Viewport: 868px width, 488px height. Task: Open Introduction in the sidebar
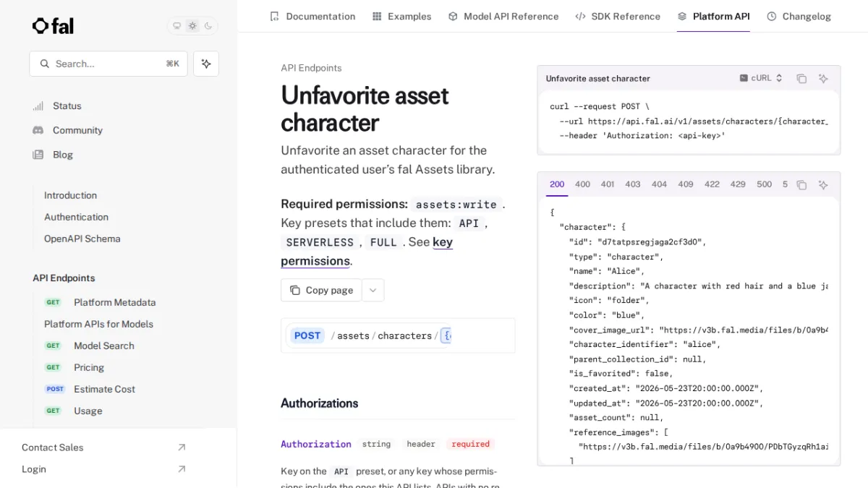(70, 195)
